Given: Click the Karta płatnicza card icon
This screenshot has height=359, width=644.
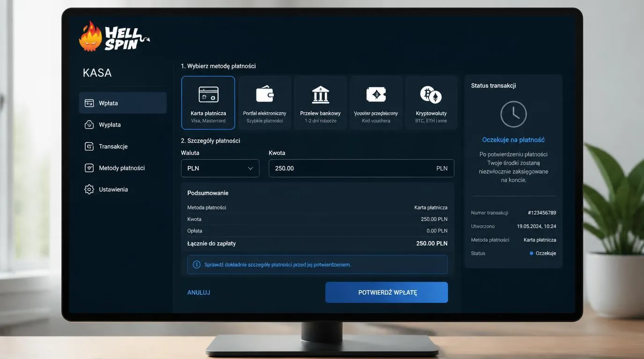Looking at the screenshot, I should (x=208, y=94).
